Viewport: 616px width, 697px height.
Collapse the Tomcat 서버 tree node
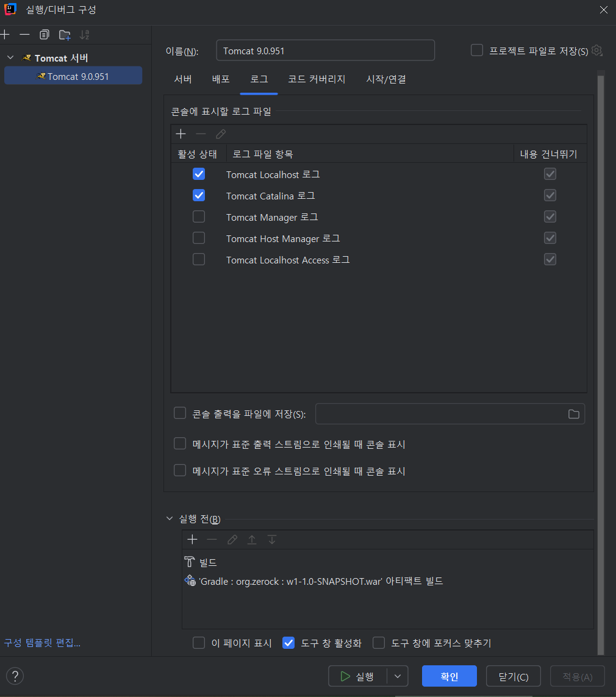point(10,58)
